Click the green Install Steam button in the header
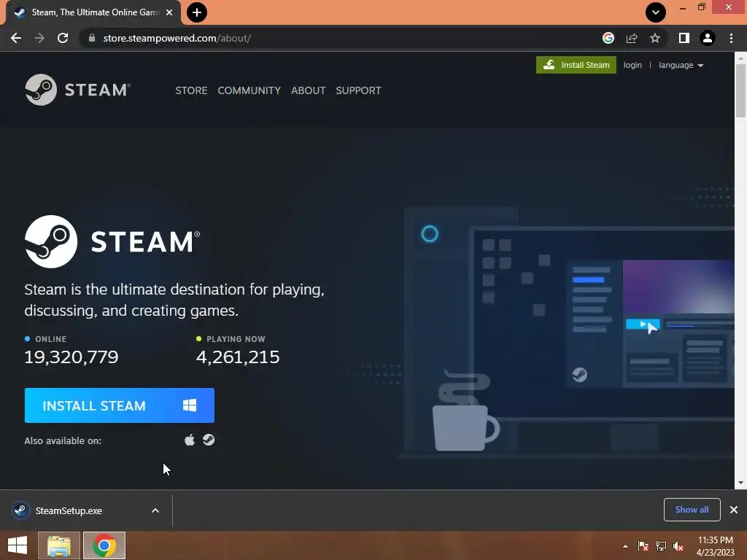 (x=576, y=65)
